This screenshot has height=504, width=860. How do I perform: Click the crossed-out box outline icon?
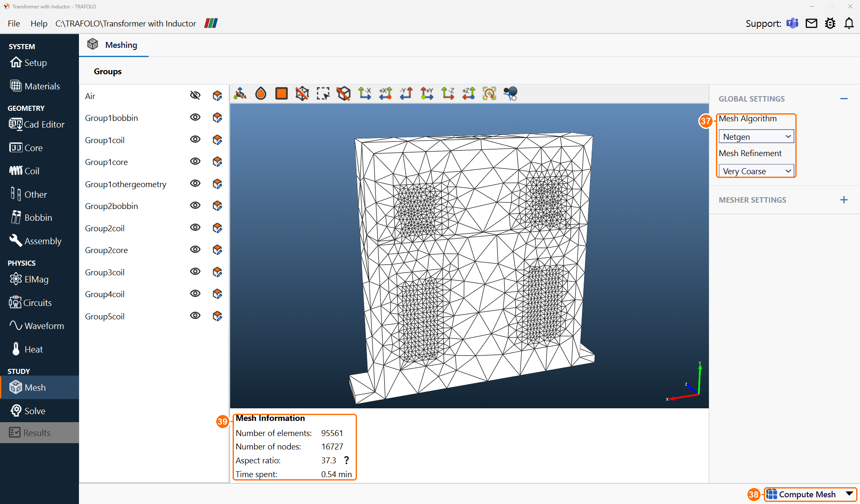coord(343,93)
